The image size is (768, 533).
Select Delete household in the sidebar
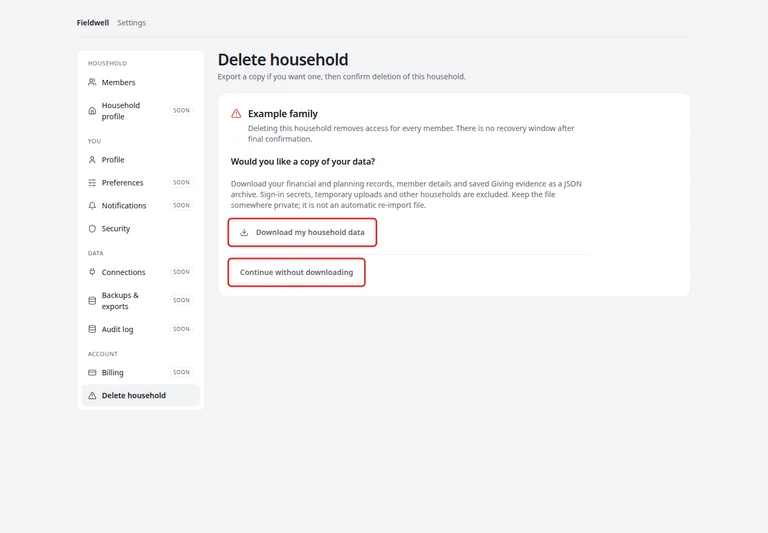pos(141,396)
